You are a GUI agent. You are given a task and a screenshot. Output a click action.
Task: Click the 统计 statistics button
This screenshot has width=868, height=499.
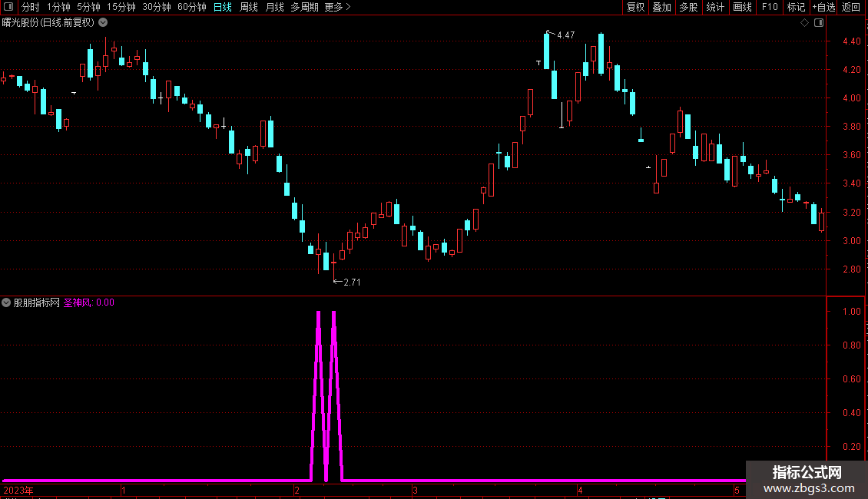[x=715, y=7]
